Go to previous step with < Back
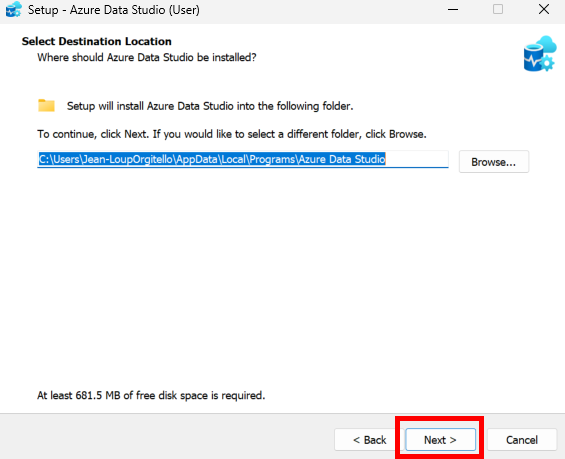This screenshot has height=459, width=565. [x=369, y=440]
